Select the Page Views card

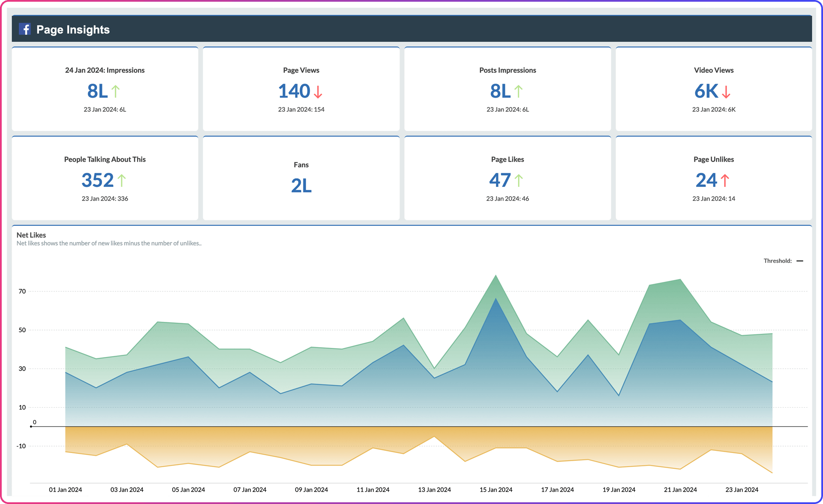click(x=301, y=89)
